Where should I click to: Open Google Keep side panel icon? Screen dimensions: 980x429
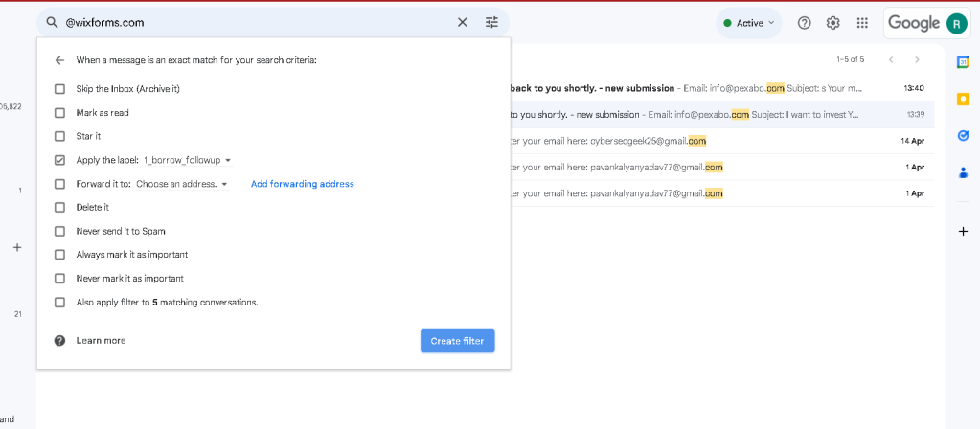963,99
